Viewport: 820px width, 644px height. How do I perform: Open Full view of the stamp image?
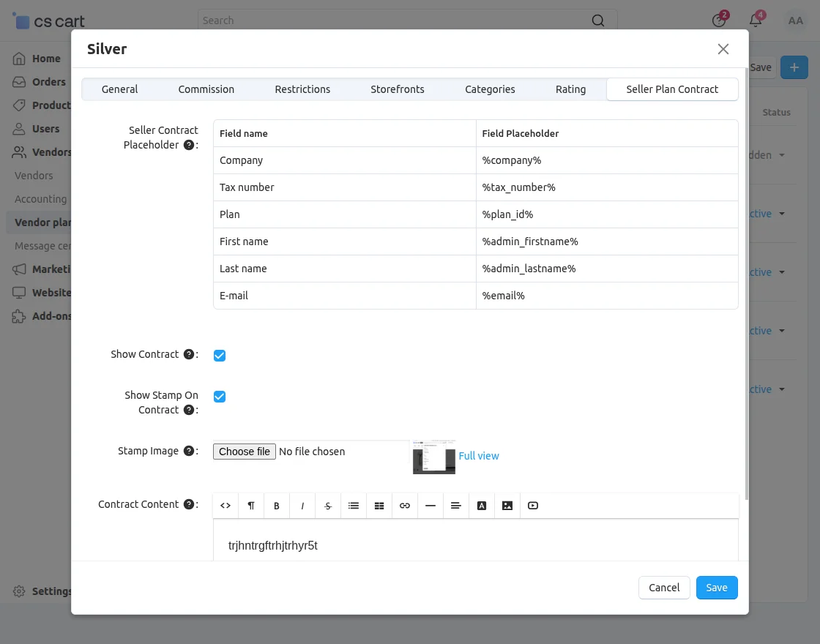click(479, 455)
